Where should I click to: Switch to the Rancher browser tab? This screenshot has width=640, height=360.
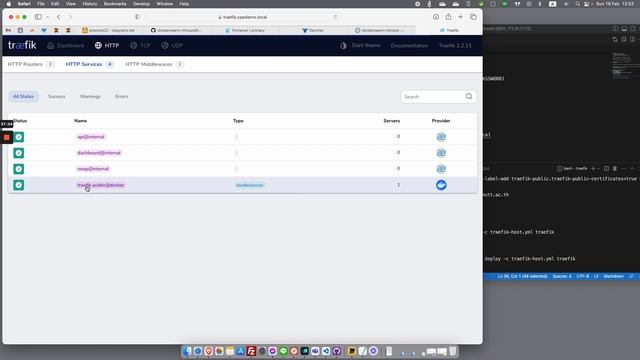click(313, 30)
